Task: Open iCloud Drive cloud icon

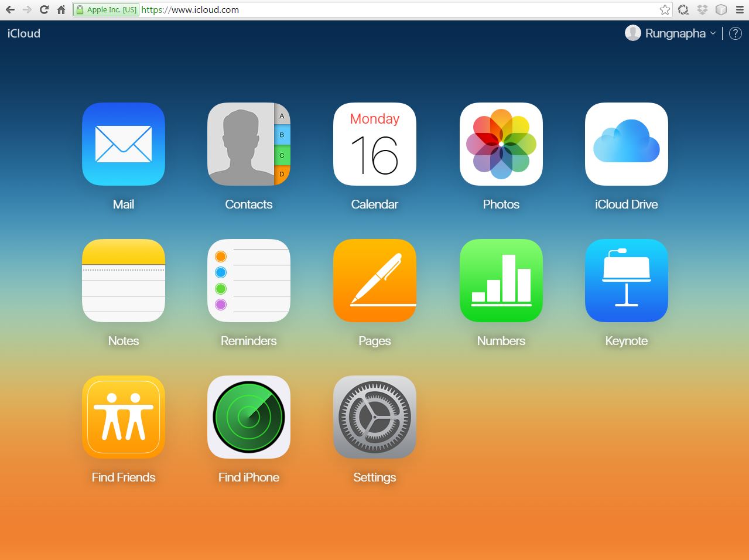Action: tap(626, 144)
